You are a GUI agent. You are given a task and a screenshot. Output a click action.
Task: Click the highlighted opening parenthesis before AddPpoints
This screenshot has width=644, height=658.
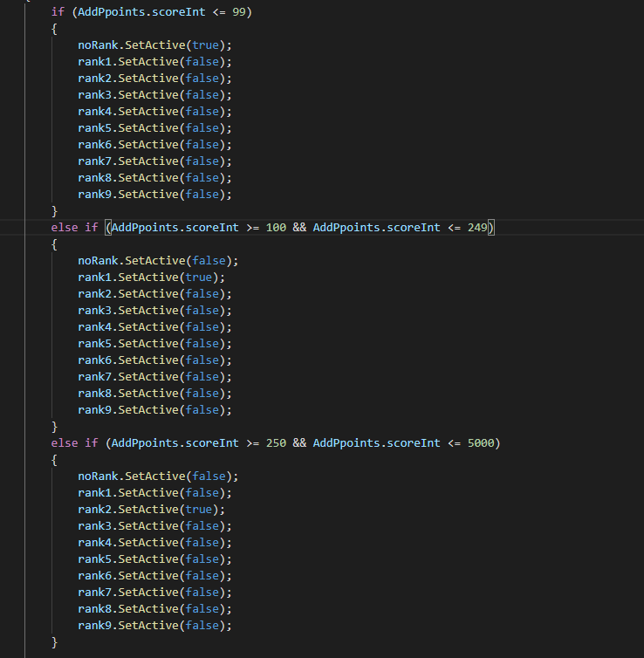pos(108,227)
